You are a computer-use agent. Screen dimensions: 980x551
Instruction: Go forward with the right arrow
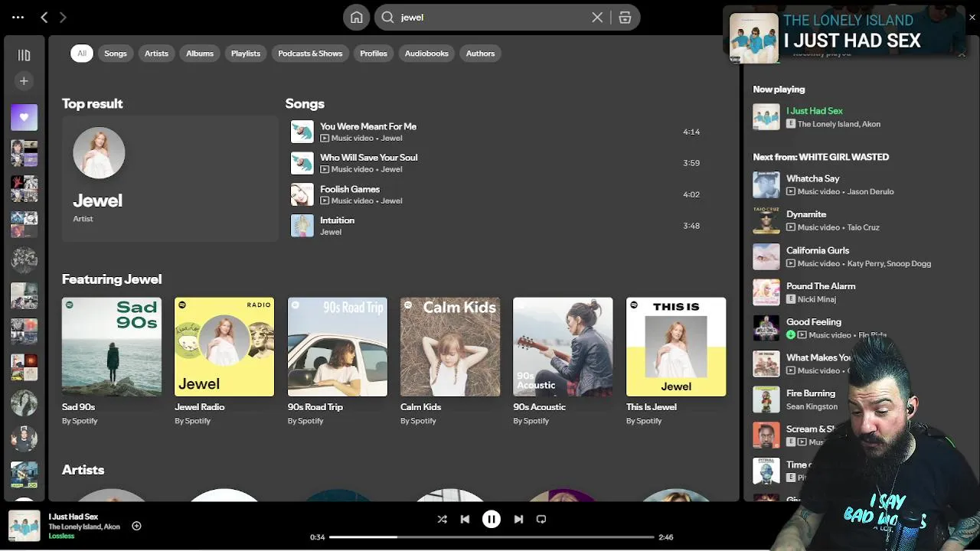(63, 17)
